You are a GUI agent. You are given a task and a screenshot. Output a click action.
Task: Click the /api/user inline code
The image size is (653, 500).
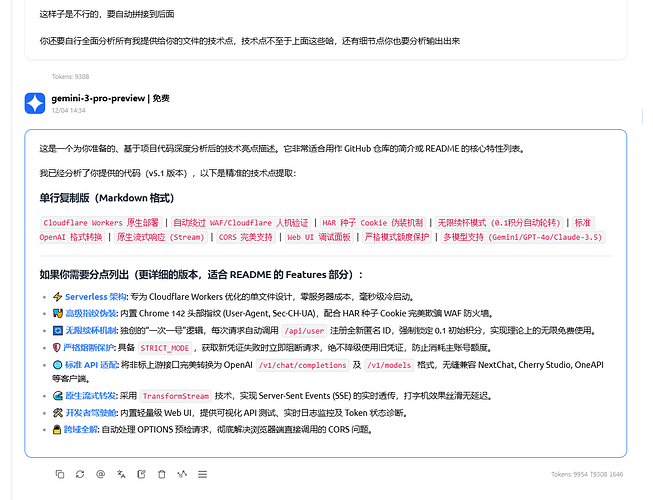[304, 331]
